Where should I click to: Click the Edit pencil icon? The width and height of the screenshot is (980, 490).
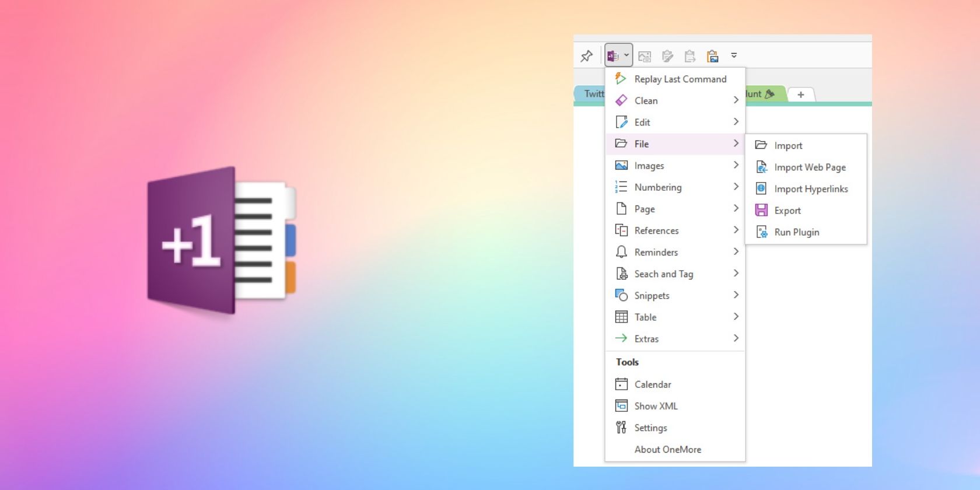(621, 122)
